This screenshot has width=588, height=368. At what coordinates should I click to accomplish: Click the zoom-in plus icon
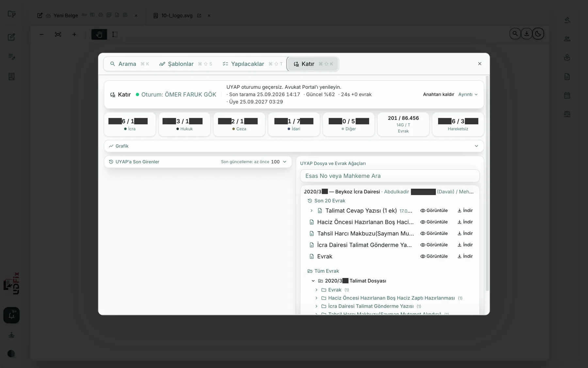tap(74, 34)
